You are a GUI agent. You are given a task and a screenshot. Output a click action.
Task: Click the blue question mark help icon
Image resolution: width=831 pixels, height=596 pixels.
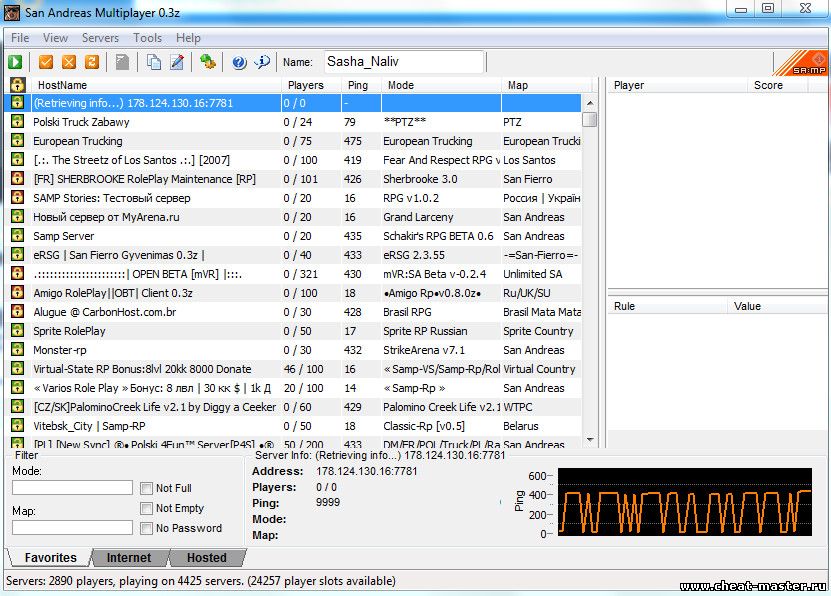(239, 62)
